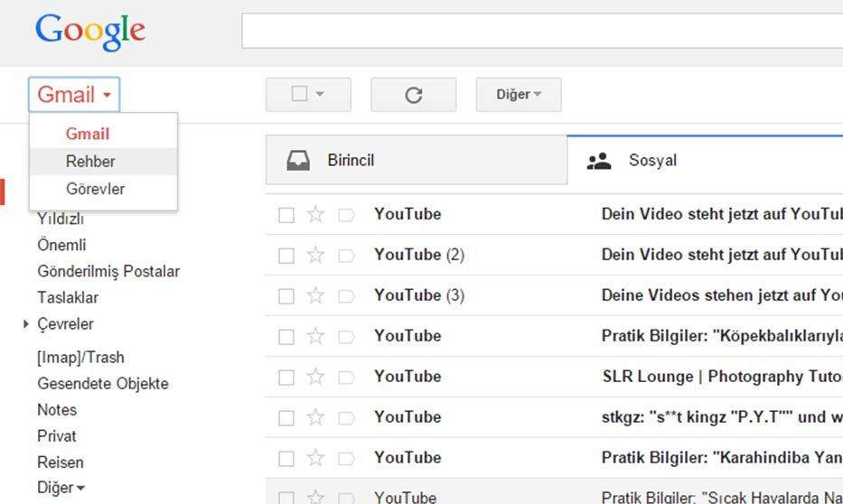The width and height of the screenshot is (843, 504).
Task: Tick the select-all checkbox in toolbar
Action: click(299, 94)
